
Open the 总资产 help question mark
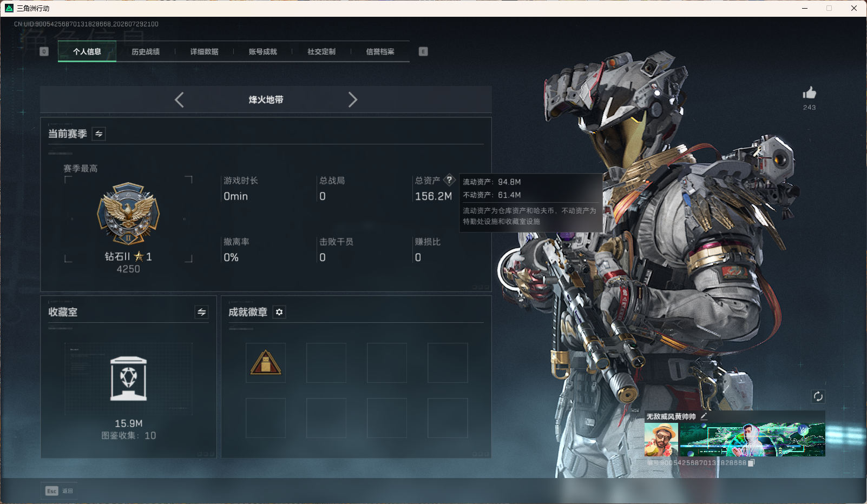coord(449,180)
